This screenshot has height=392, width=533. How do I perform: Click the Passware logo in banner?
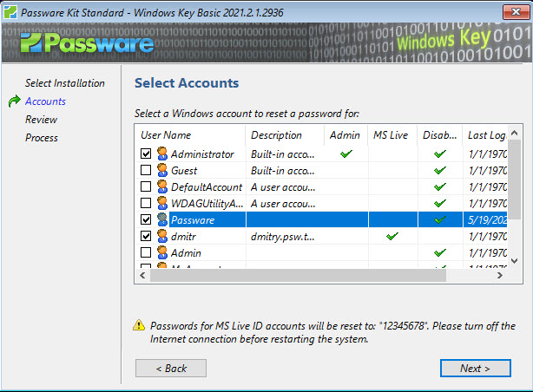point(87,43)
